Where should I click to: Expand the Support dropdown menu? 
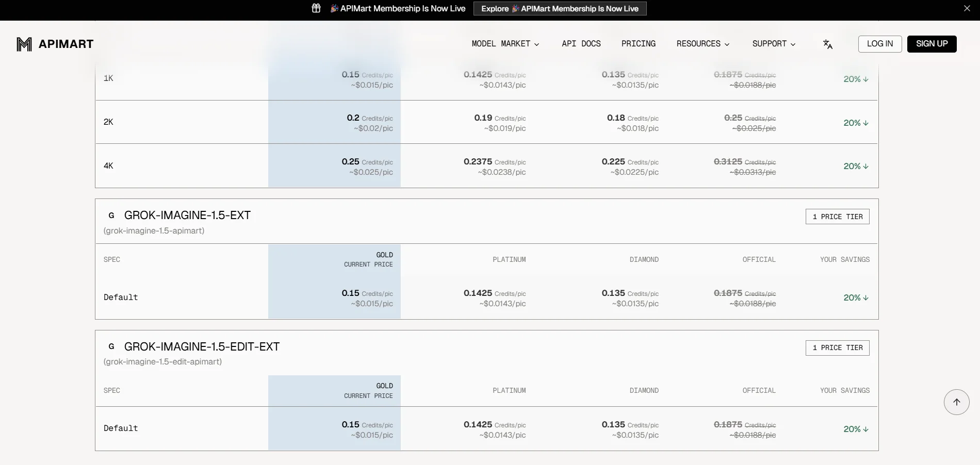[774, 44]
